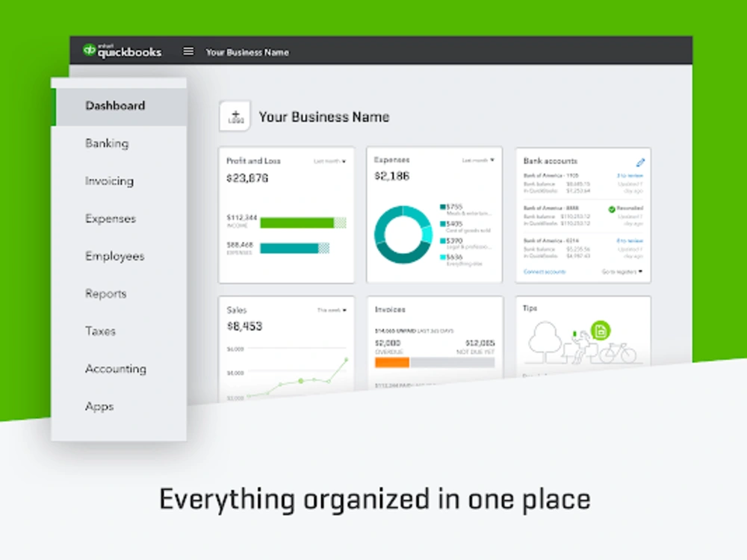Navigate to Reports in the sidebar
747x560 pixels.
click(x=106, y=293)
